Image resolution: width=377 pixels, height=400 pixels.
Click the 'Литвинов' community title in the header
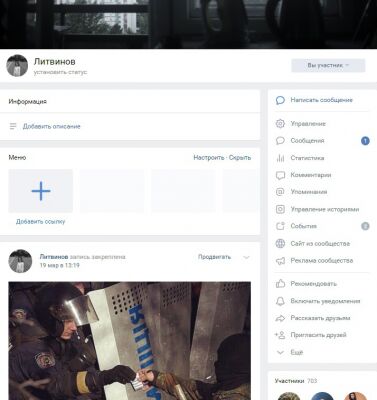(55, 61)
